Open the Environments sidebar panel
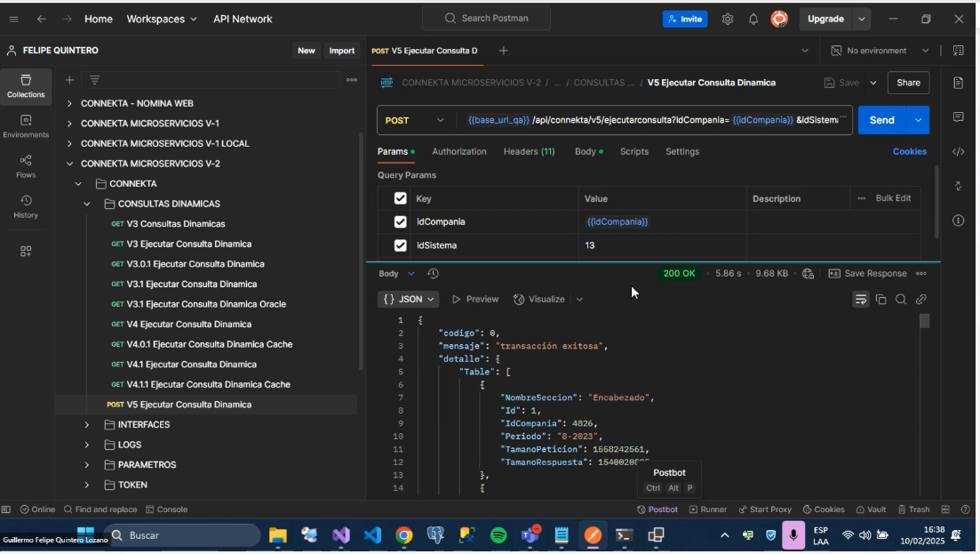This screenshot has height=554, width=980. coord(26,126)
